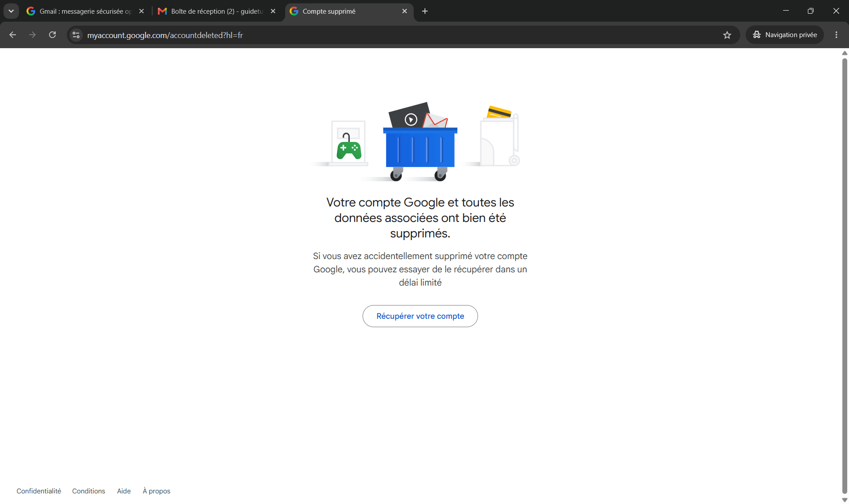This screenshot has width=849, height=504.
Task: Click the scrollbar up arrow
Action: tap(845, 53)
